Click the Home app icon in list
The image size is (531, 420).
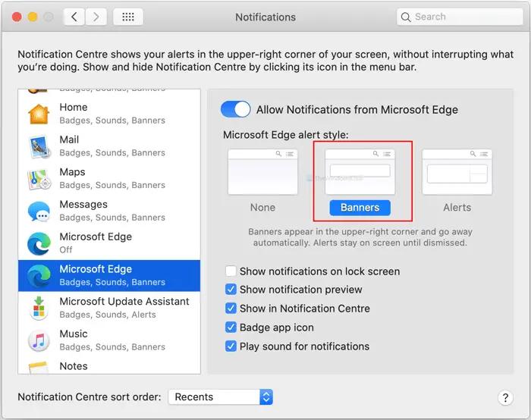click(39, 114)
